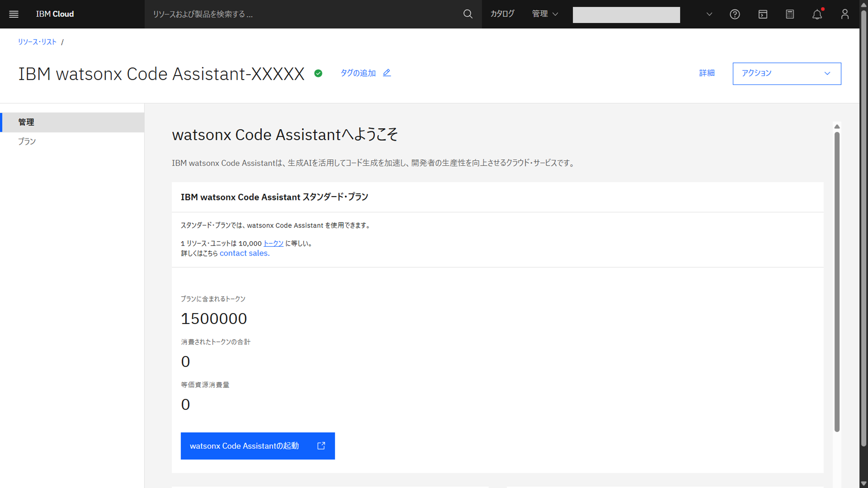Open the help question mark icon
Viewport: 868px width, 488px height.
coord(734,14)
